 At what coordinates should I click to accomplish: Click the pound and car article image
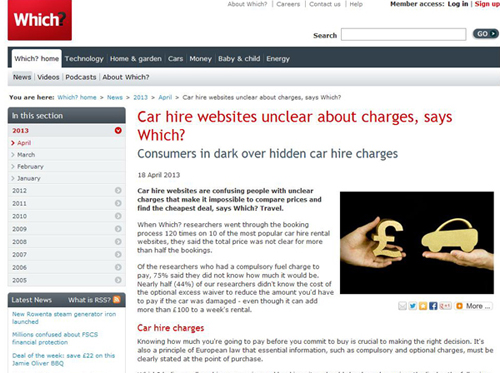point(417,243)
